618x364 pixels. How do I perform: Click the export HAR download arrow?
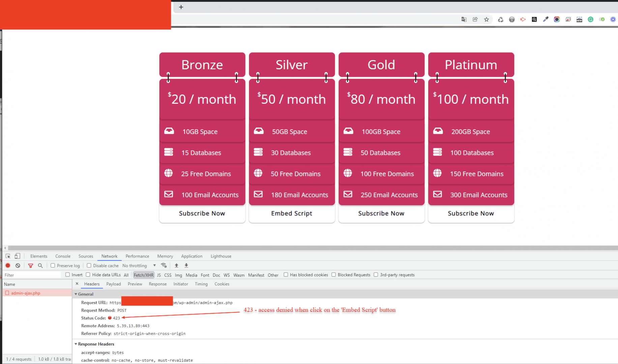(x=186, y=266)
